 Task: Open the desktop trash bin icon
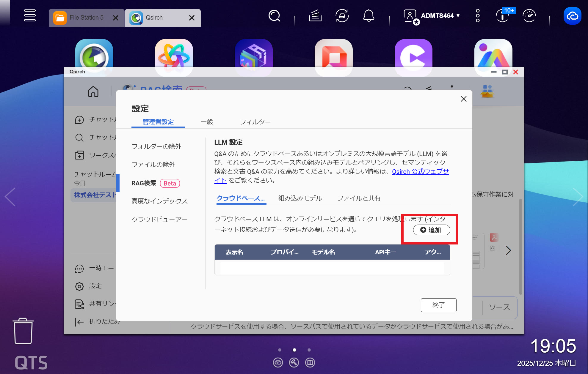click(x=23, y=331)
